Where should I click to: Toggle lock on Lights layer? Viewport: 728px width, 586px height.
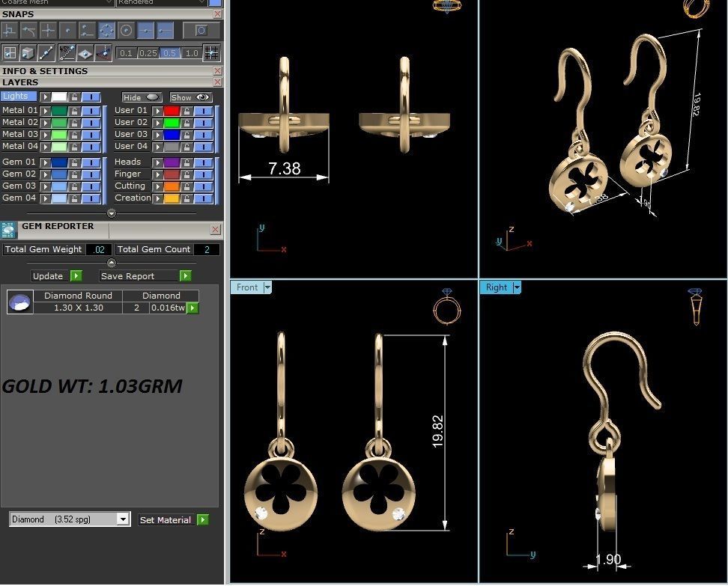(x=74, y=97)
